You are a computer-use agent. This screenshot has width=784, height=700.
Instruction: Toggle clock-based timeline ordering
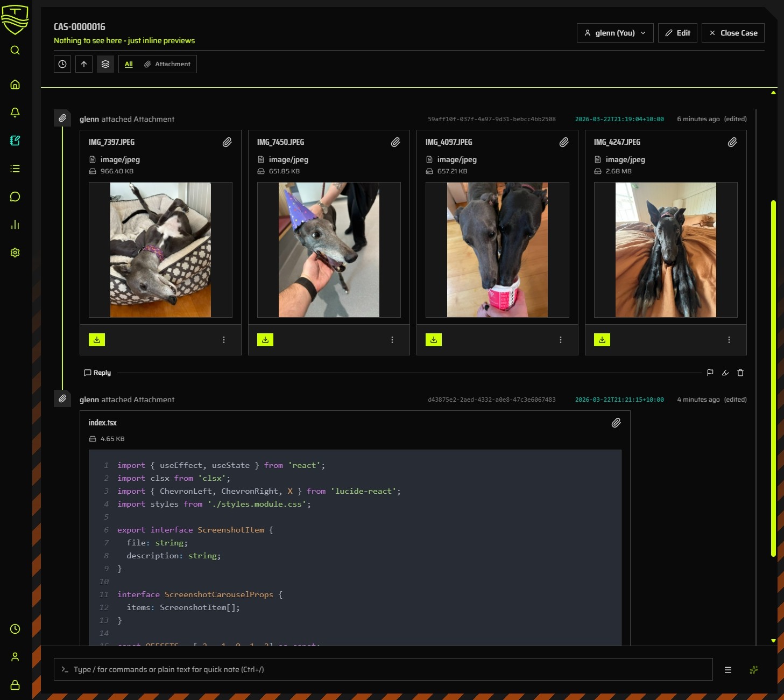click(x=62, y=64)
